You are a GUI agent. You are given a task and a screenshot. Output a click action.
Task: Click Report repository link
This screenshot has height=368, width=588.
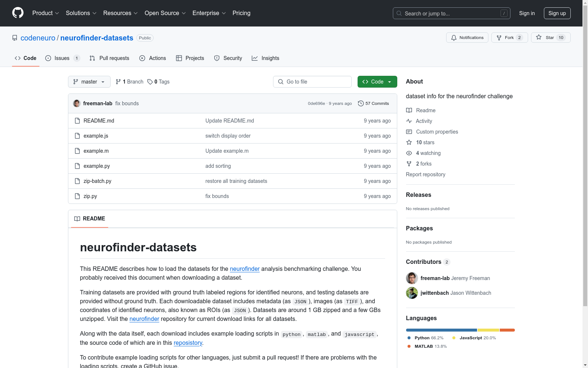(x=426, y=174)
